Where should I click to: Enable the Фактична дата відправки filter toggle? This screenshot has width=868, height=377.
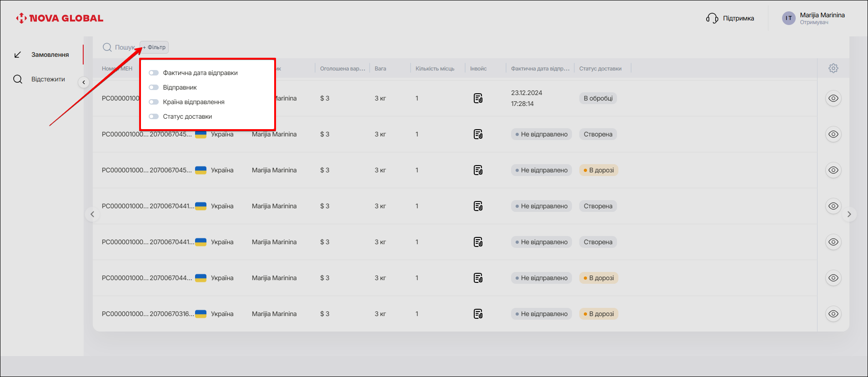coord(154,73)
